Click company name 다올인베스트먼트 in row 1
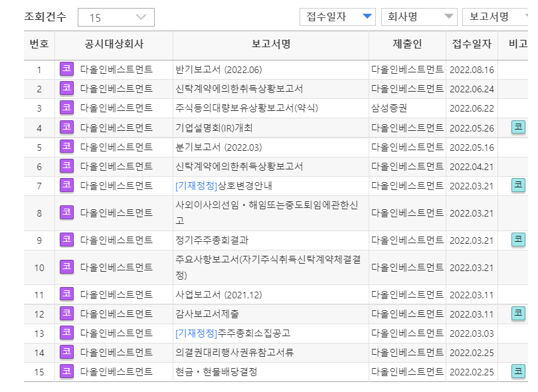Screen dimensions: 538x392 pyautogui.click(x=116, y=69)
